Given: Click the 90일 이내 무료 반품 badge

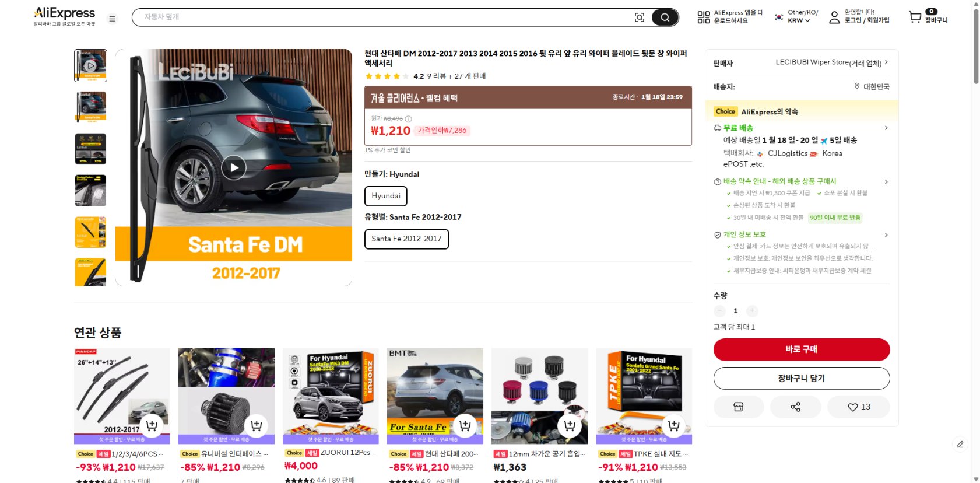Looking at the screenshot, I should (835, 218).
